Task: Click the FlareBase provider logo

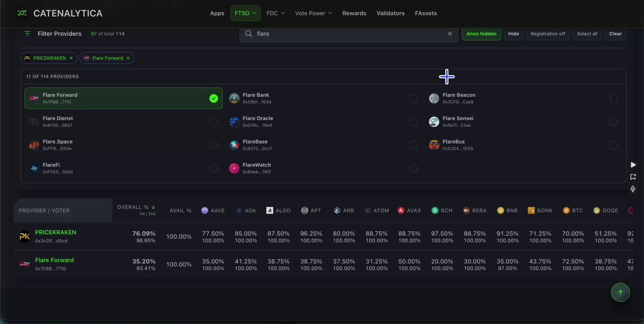Action: (234, 146)
